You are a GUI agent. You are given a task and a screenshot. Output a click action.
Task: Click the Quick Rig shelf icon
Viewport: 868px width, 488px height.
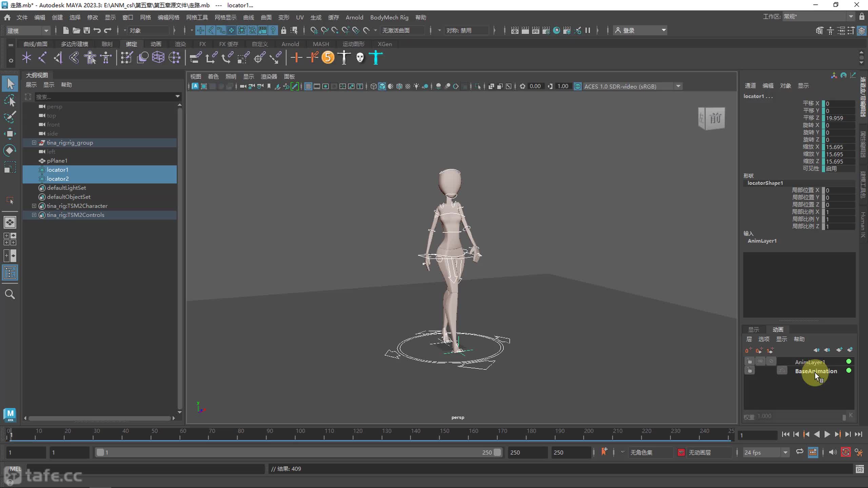point(90,58)
